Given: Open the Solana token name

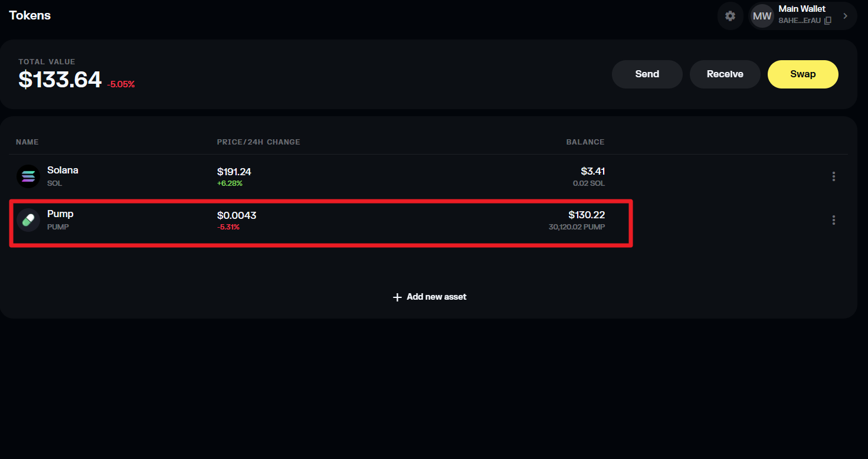Looking at the screenshot, I should (x=63, y=170).
